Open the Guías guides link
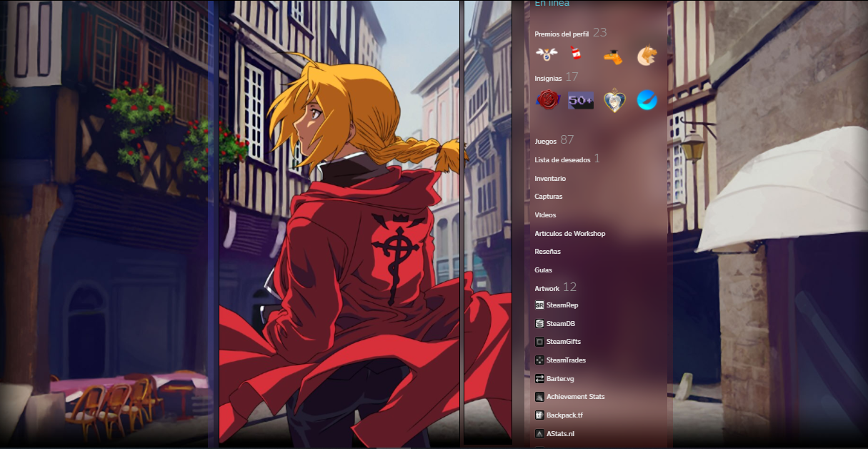The width and height of the screenshot is (868, 449). point(543,270)
